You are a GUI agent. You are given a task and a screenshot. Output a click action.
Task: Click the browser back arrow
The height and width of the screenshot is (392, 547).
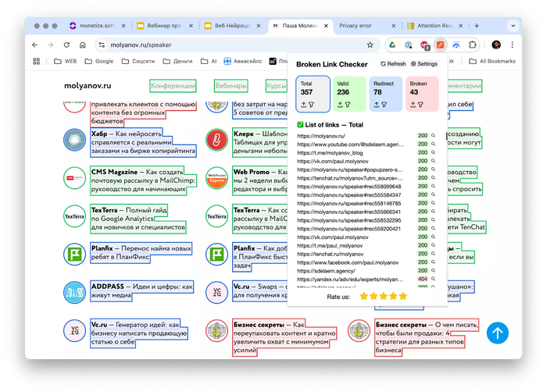pyautogui.click(x=34, y=45)
